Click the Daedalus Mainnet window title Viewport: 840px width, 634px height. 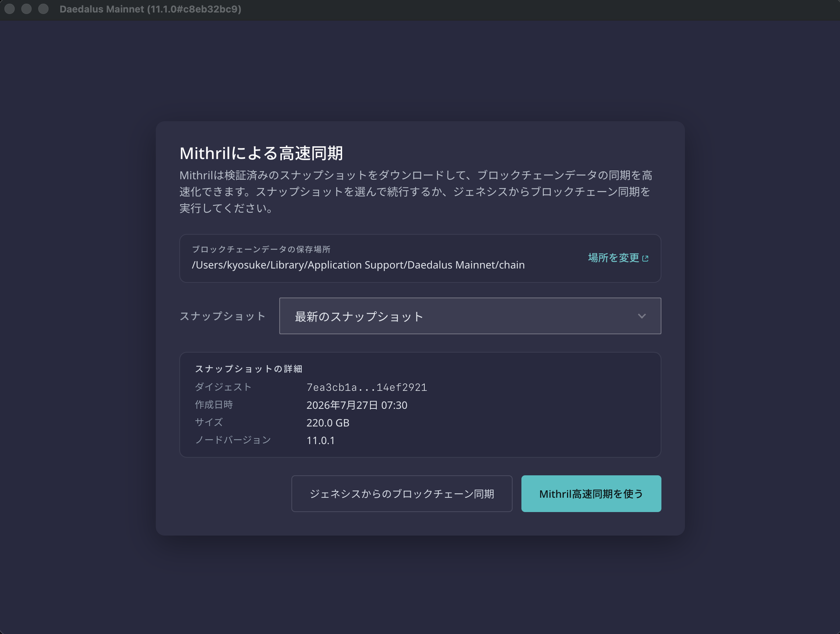(x=150, y=9)
